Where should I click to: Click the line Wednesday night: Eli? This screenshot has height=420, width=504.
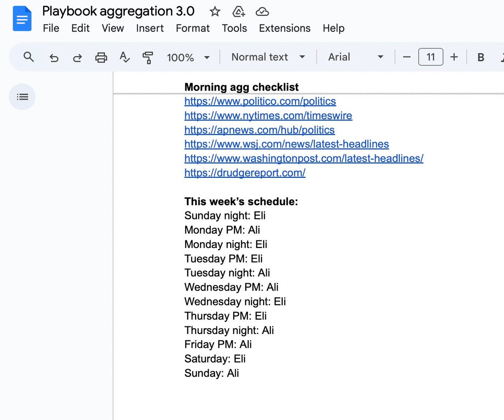(x=235, y=301)
